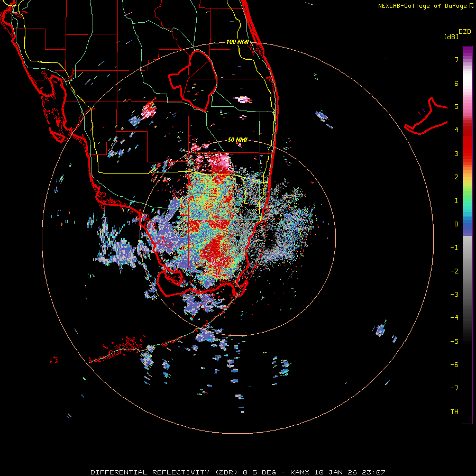This screenshot has width=476, height=476.
Task: Click the 50 NMI range ring label
Action: click(237, 140)
